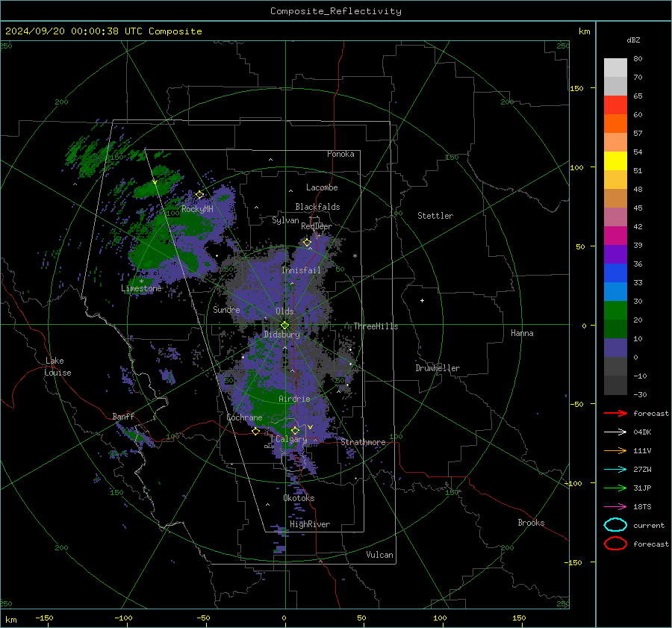Click the white 80 dBZ color swatch

click(615, 67)
